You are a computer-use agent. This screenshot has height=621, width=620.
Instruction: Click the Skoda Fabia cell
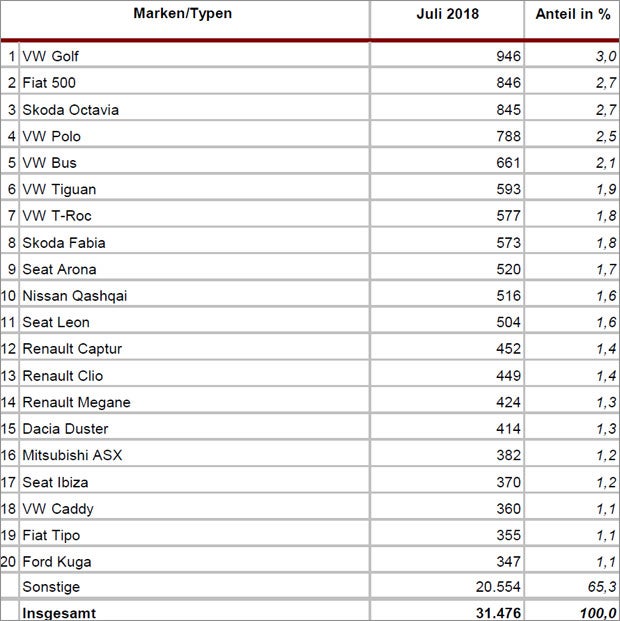(x=63, y=243)
